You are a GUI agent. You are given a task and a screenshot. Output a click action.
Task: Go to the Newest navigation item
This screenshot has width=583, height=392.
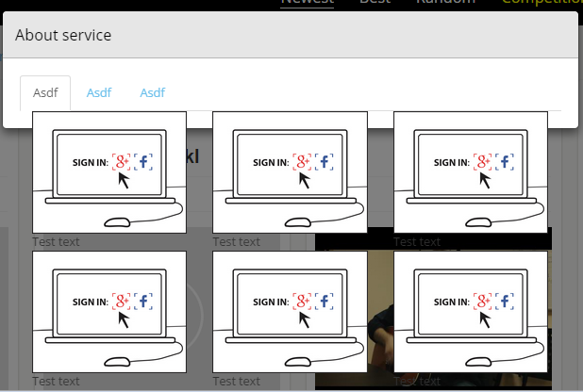308,2
